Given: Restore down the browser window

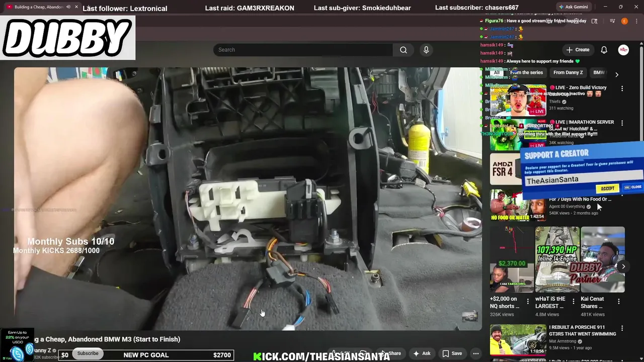Looking at the screenshot, I should pos(620,7).
